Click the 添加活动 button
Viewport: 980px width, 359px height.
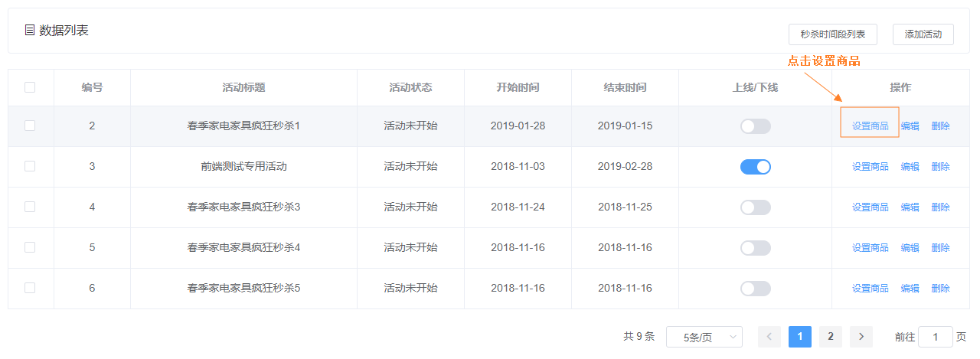click(923, 34)
